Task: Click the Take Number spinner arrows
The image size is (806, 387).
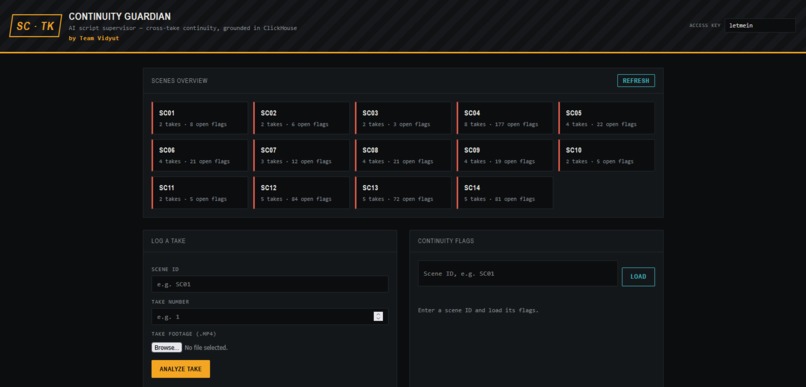Action: (378, 317)
